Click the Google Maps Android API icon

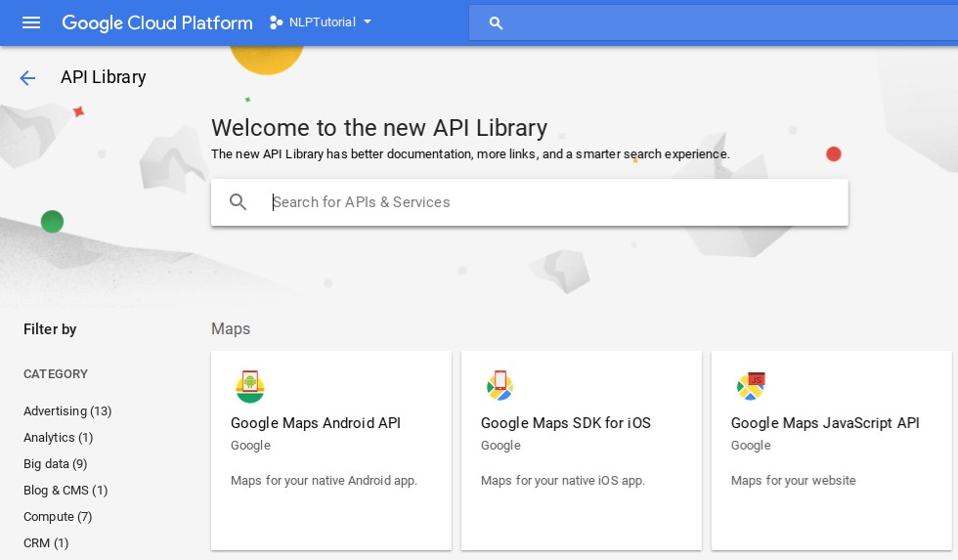click(x=250, y=387)
